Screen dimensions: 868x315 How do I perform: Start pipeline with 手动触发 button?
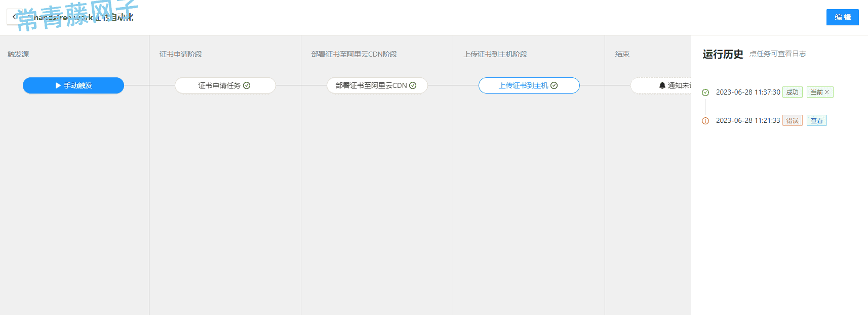(x=73, y=85)
